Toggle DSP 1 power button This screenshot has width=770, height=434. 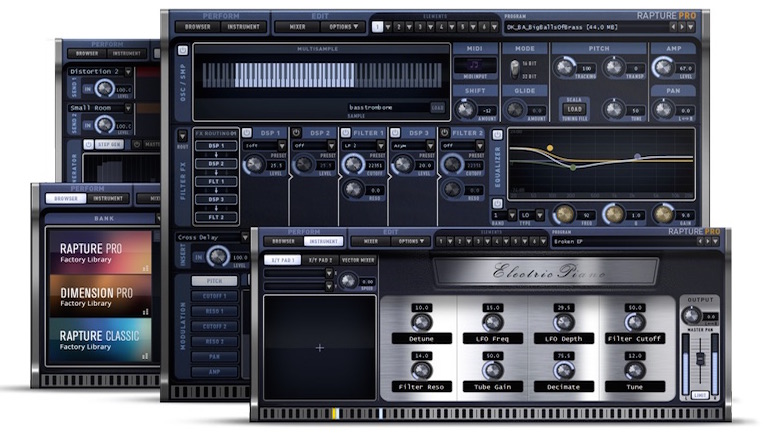[247, 133]
